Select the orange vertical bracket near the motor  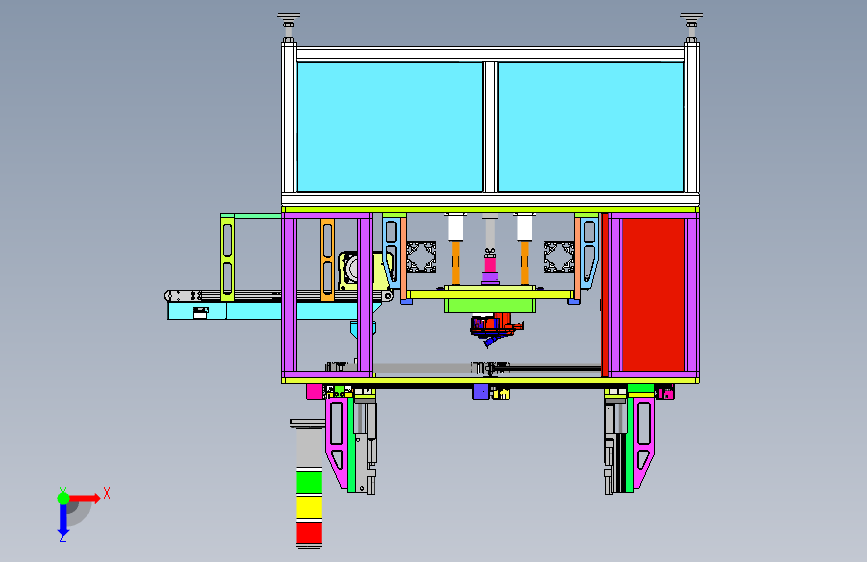(327, 260)
